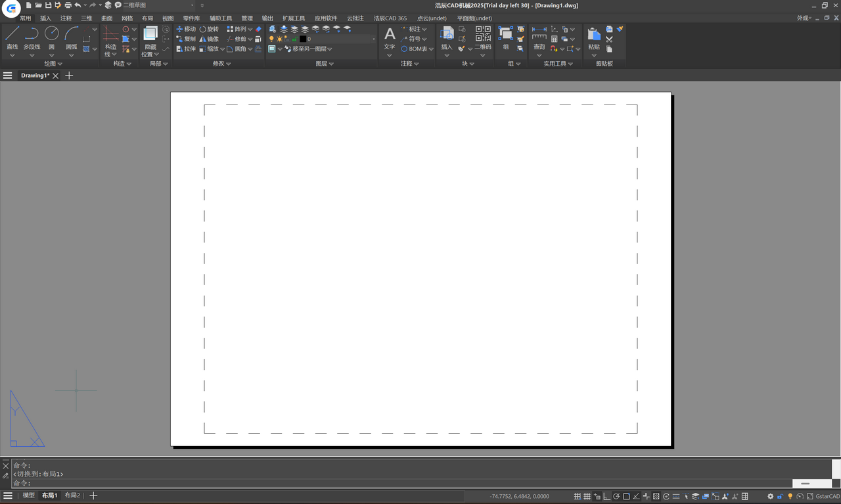Image resolution: width=841 pixels, height=504 pixels.
Task: Toggle ortho mode in status bar
Action: 606,496
